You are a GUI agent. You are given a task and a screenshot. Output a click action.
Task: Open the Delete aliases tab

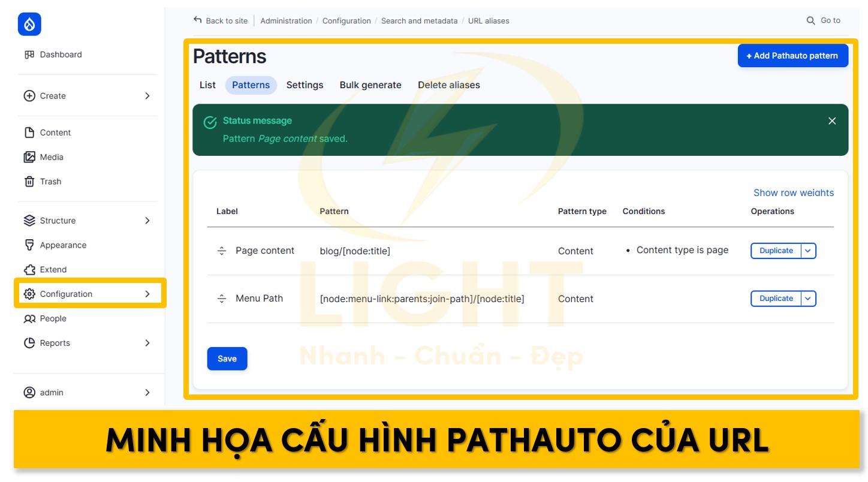click(449, 85)
